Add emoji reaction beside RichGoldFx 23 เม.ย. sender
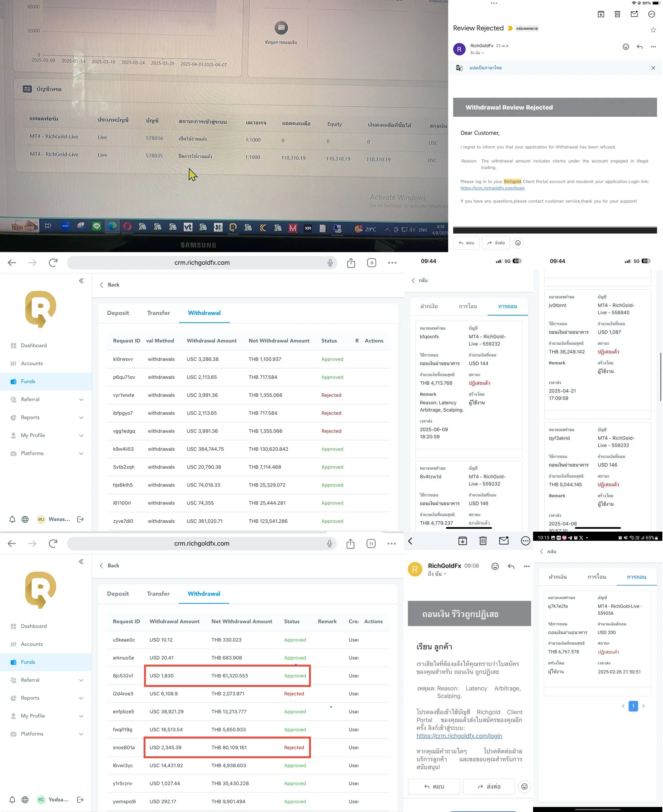The width and height of the screenshot is (663, 812). click(x=626, y=47)
